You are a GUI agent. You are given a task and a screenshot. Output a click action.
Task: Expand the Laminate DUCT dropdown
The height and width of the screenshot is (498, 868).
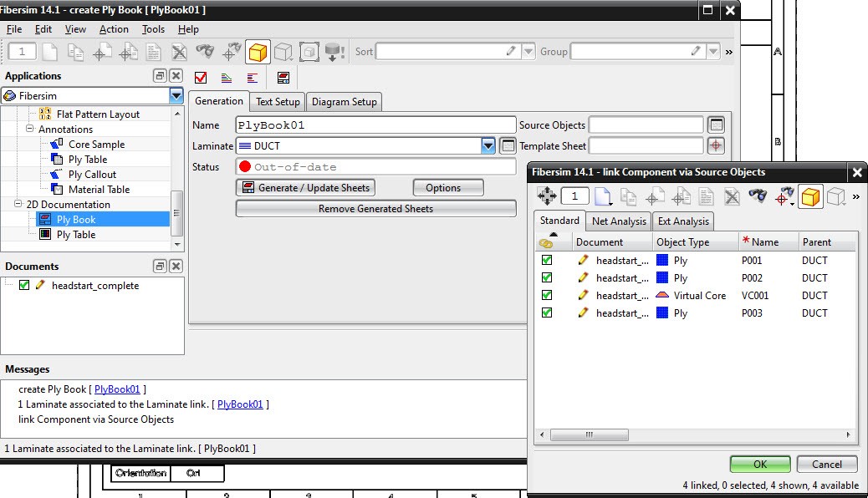point(488,146)
